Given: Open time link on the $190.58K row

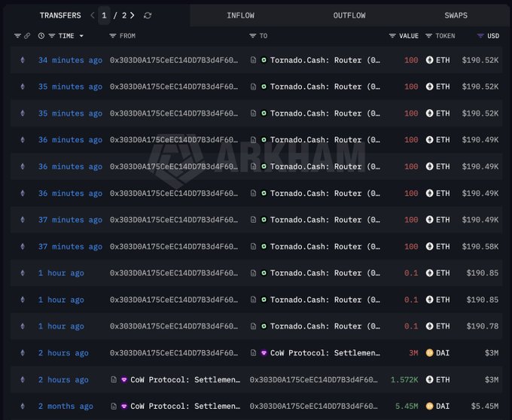Looking at the screenshot, I should tap(70, 246).
